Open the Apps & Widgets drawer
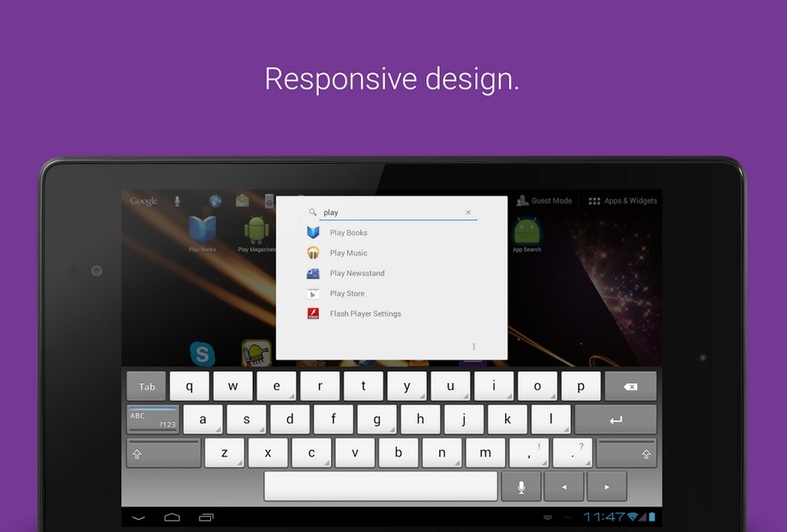Screen dimensions: 787x532 pos(622,200)
